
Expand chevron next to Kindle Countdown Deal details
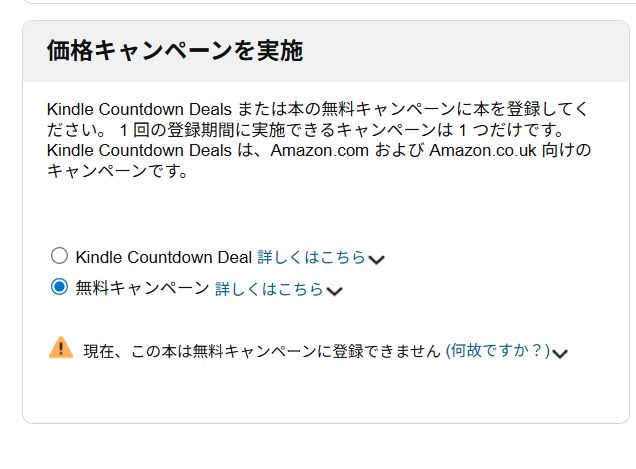click(x=377, y=259)
